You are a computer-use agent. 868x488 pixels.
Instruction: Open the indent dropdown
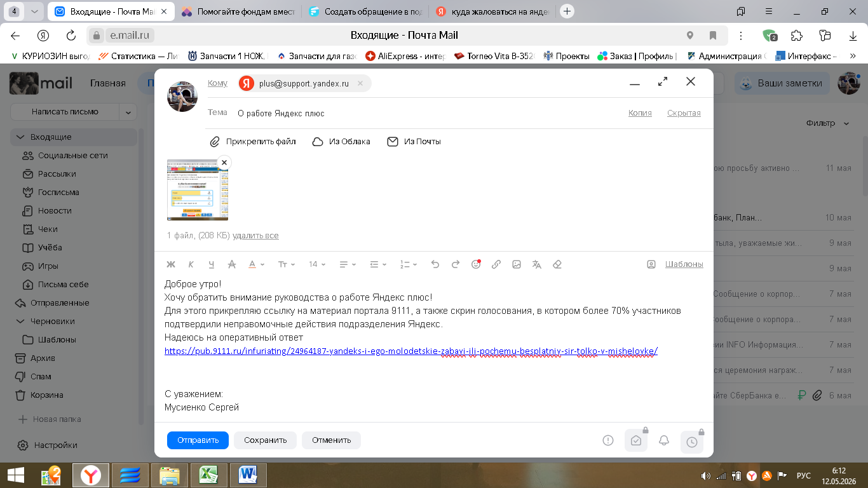[x=378, y=264]
